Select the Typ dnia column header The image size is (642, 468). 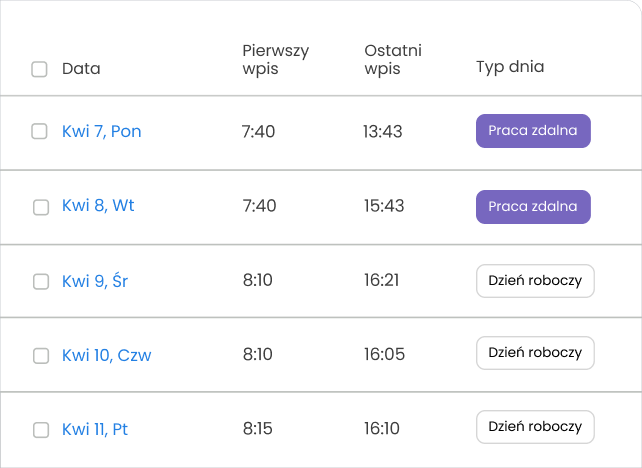510,67
